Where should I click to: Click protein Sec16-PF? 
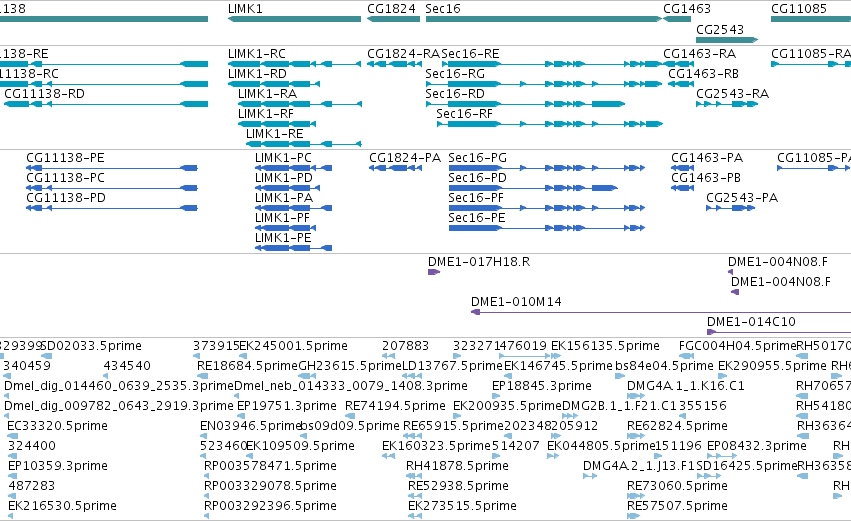tap(476, 198)
